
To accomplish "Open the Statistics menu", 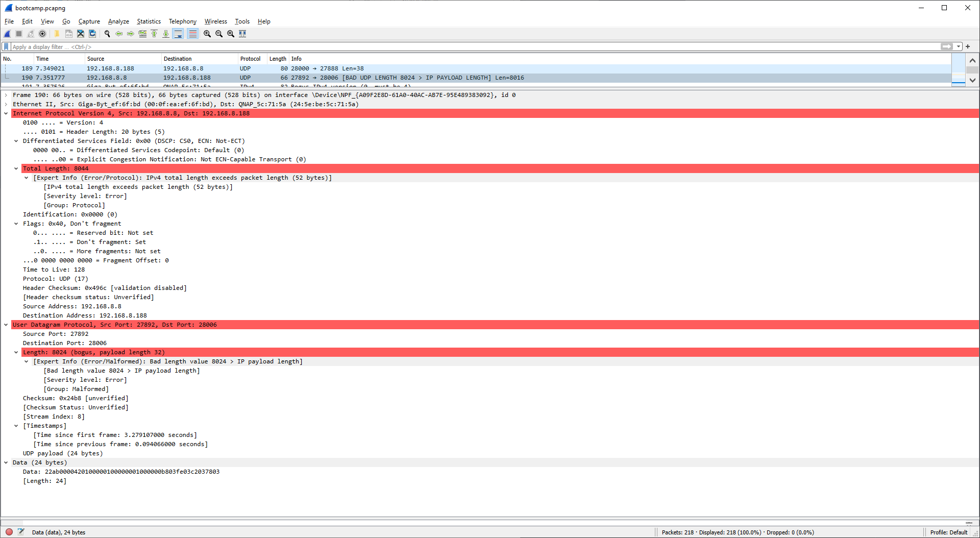I will (x=149, y=21).
